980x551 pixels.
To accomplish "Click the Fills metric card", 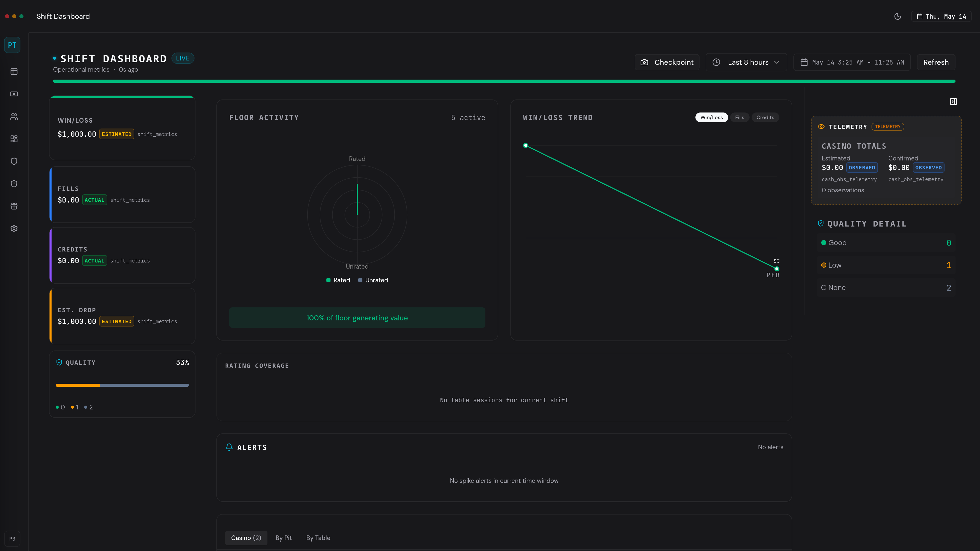I will pyautogui.click(x=122, y=194).
